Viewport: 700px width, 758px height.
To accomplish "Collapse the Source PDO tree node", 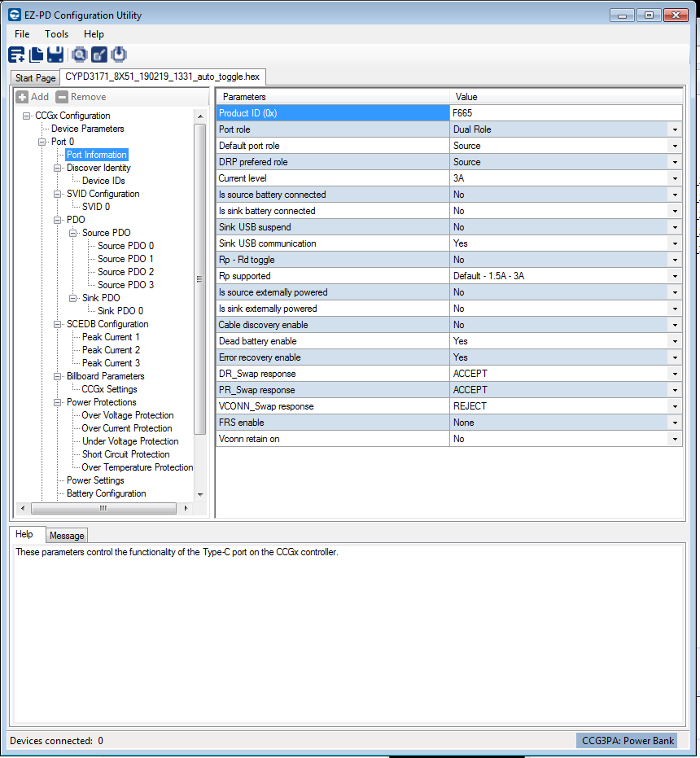I will coord(73,233).
